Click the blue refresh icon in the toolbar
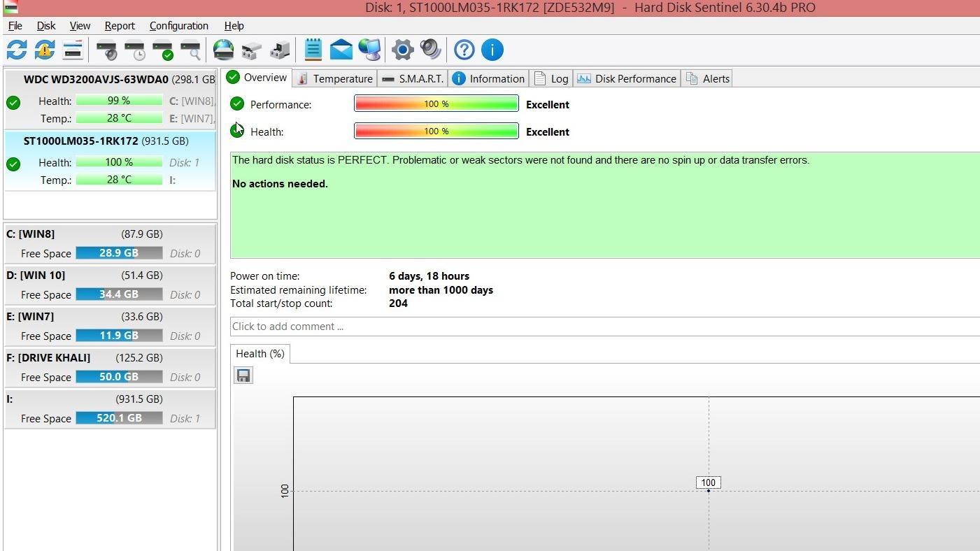Viewport: 980px width, 551px height. 17,50
